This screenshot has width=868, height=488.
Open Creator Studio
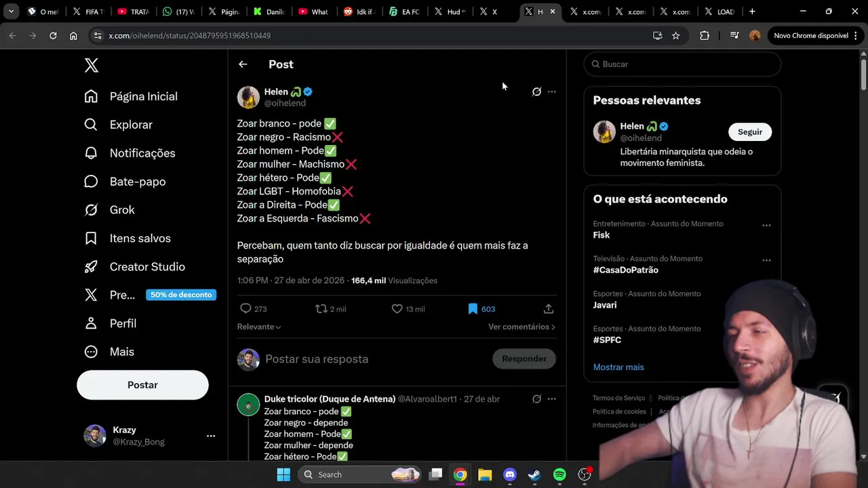[134, 267]
